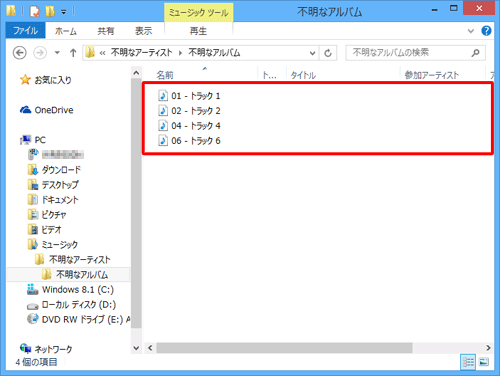Select the ミュージック ツール contextual tab header

click(x=198, y=13)
